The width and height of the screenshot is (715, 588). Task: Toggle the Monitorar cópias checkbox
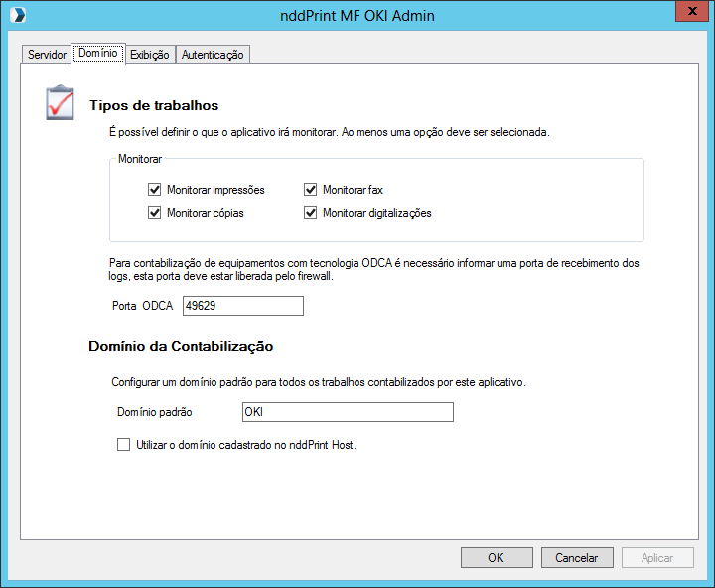point(154,212)
